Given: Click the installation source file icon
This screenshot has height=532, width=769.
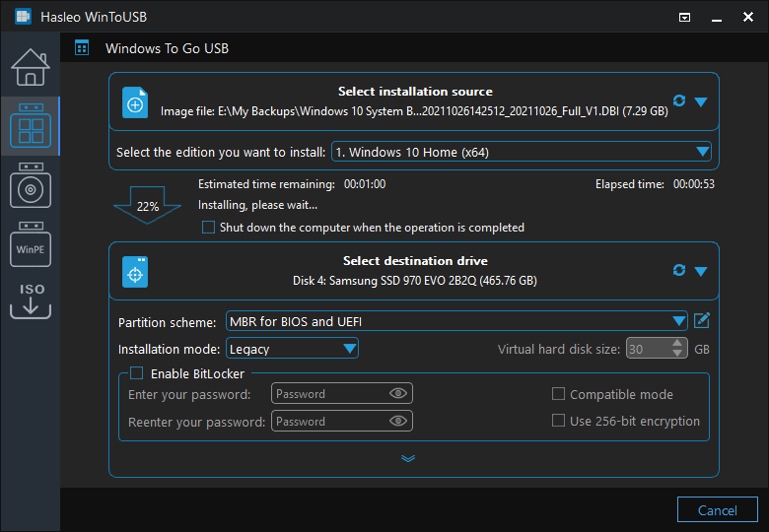Looking at the screenshot, I should tap(135, 102).
